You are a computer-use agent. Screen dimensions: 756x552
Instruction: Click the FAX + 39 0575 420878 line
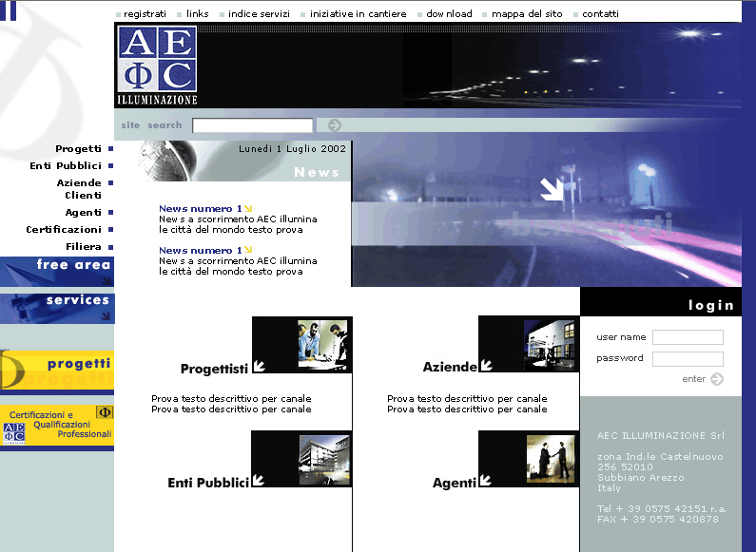click(x=658, y=520)
